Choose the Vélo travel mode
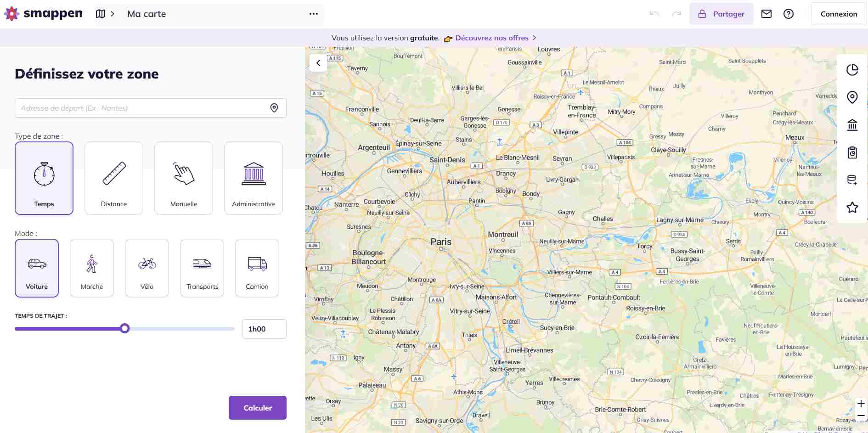Image resolution: width=868 pixels, height=433 pixels. point(147,268)
